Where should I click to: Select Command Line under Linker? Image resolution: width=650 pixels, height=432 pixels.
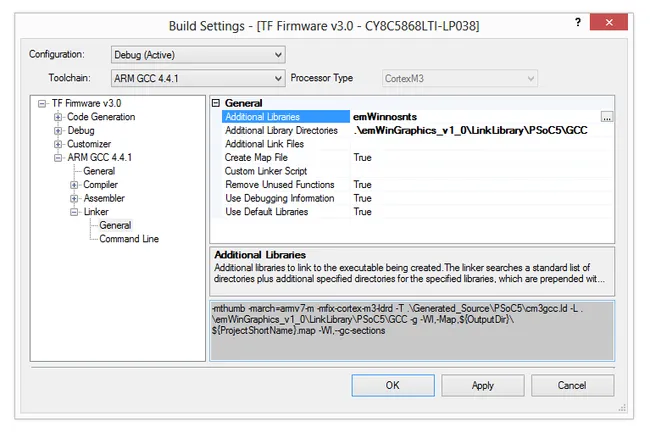128,239
